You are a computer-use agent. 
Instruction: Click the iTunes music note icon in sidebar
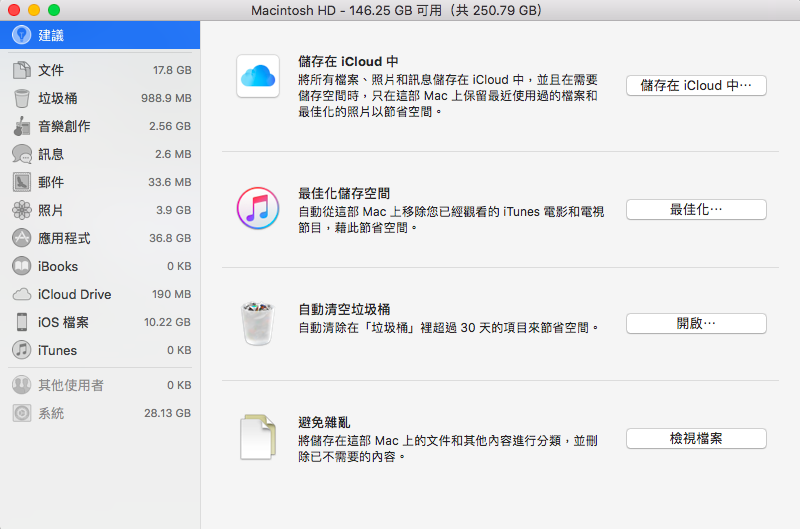(21, 350)
